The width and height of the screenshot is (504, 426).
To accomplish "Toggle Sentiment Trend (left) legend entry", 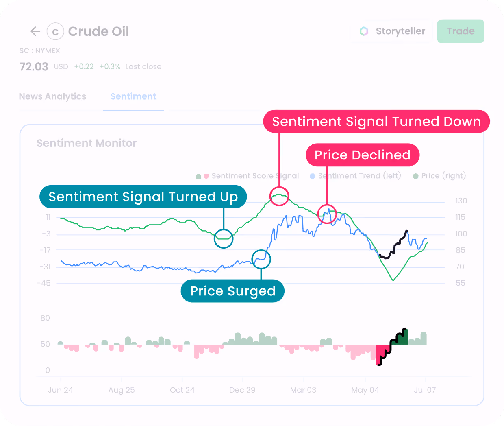I will point(356,176).
